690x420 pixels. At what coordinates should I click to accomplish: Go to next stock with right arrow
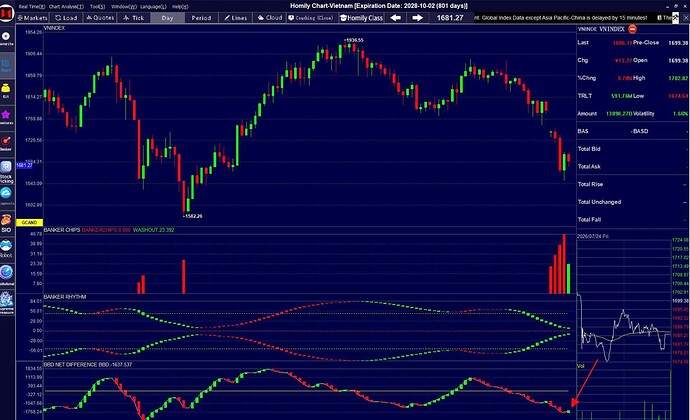(x=417, y=18)
